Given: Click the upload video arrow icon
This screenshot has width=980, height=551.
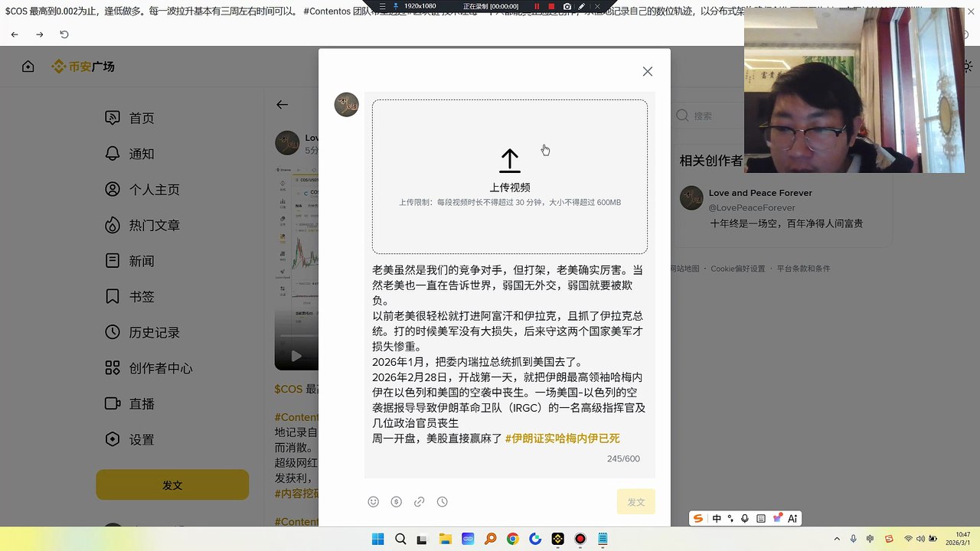Looking at the screenshot, I should coord(510,161).
